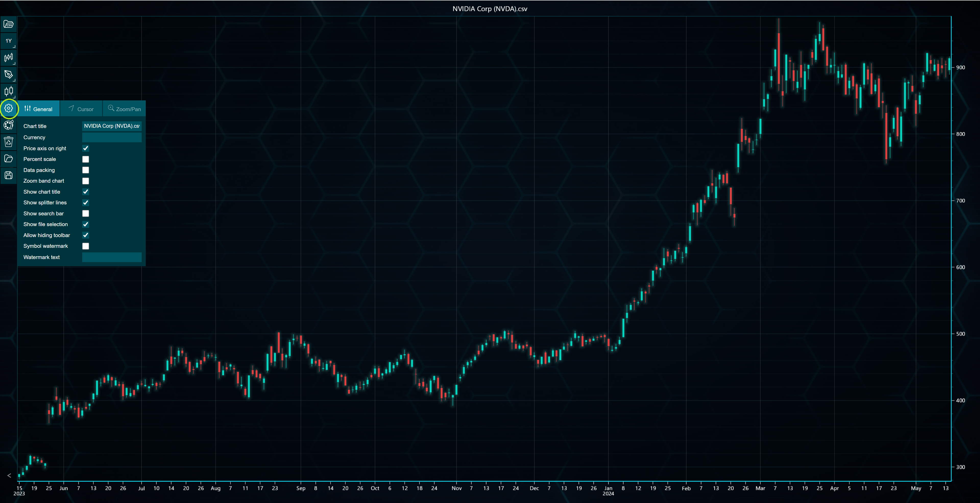
Task: Uncheck Price axis on right
Action: coord(86,148)
